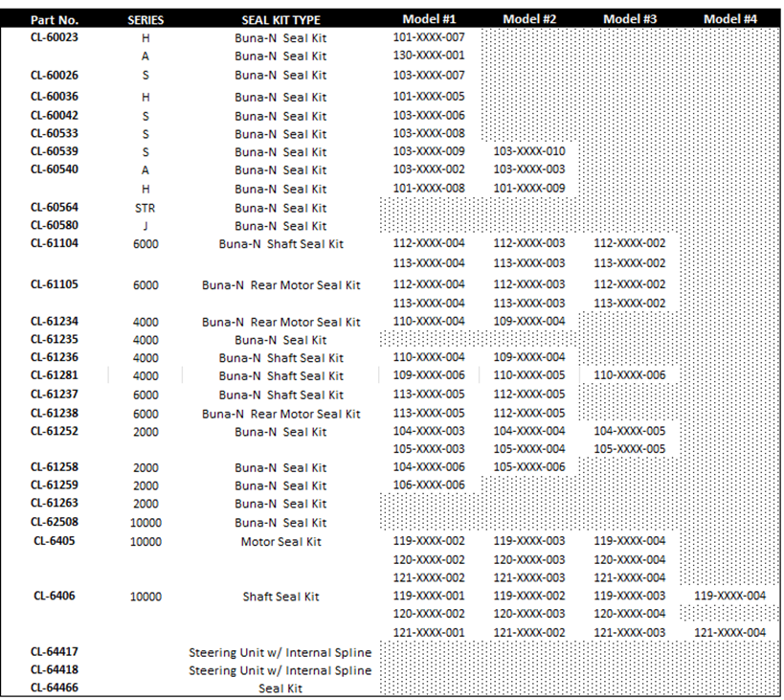Select the Model #1 column header
The height and width of the screenshot is (700, 784).
pyautogui.click(x=429, y=19)
